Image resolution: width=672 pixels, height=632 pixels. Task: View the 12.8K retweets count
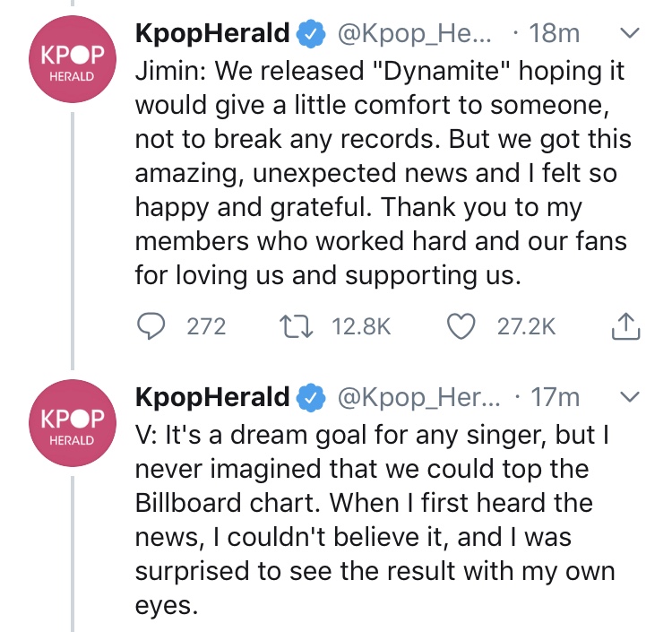(361, 326)
